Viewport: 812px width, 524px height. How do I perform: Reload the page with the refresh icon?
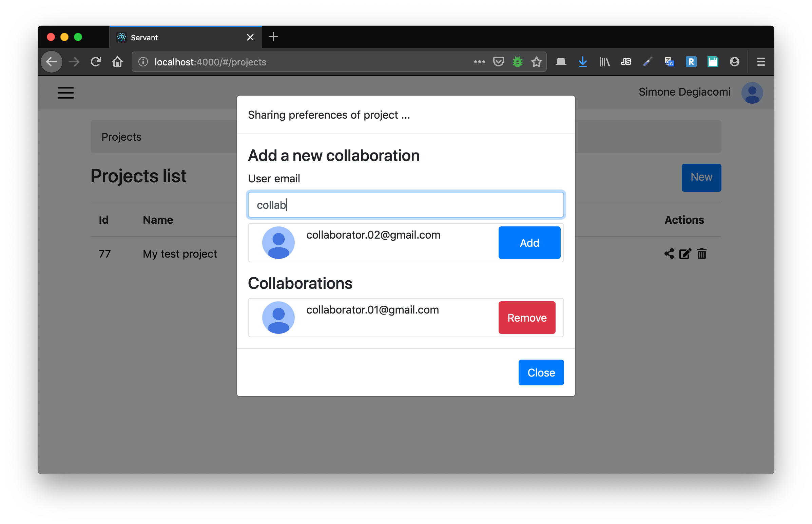click(96, 62)
